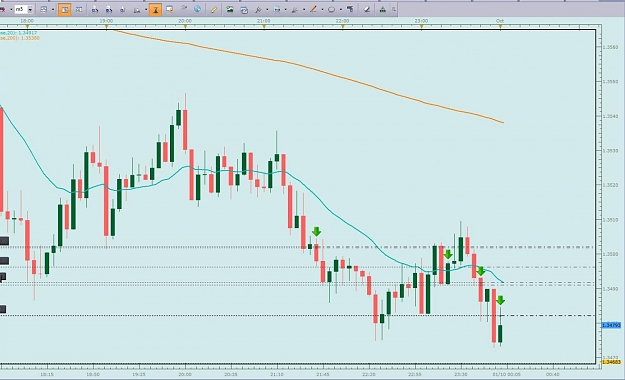The image size is (625, 380).
Task: Click the toolbar overflow button right of the green pyramid
Action: (394, 10)
